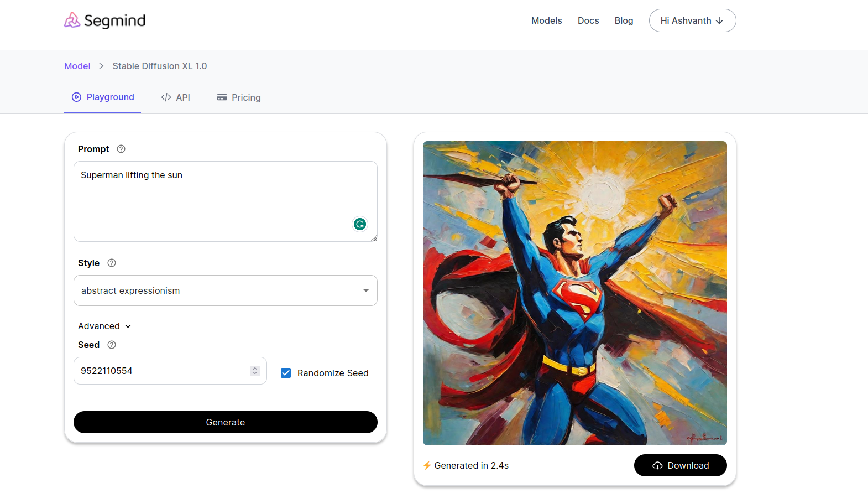Screen dimensions: 868x493
Task: Click the black Generate button
Action: (226, 422)
